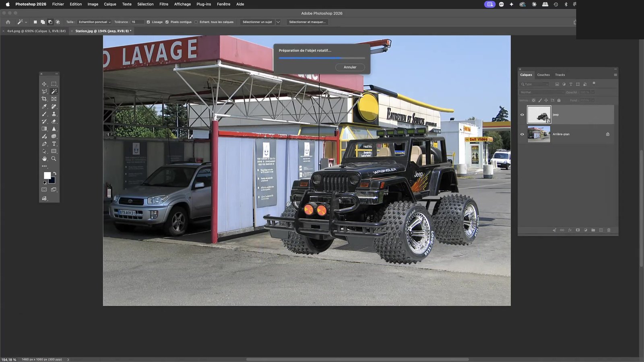644x362 pixels.
Task: Choose New selection mode in options bar
Action: coord(35,22)
